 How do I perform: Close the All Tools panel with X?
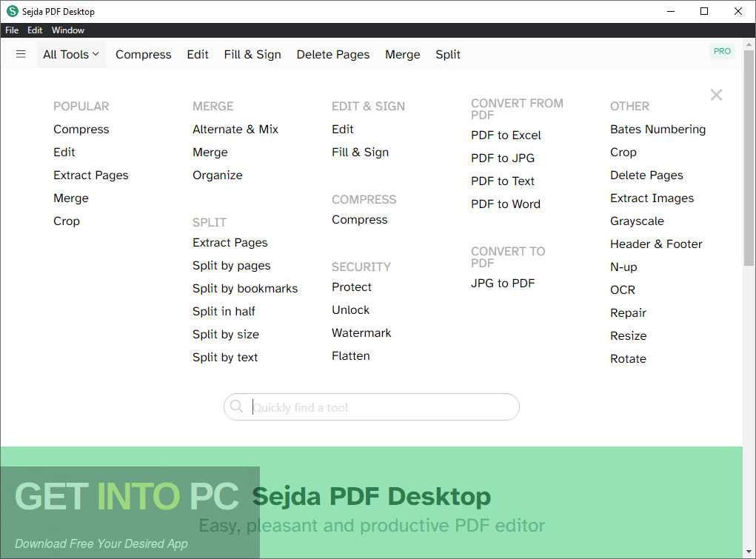tap(717, 95)
